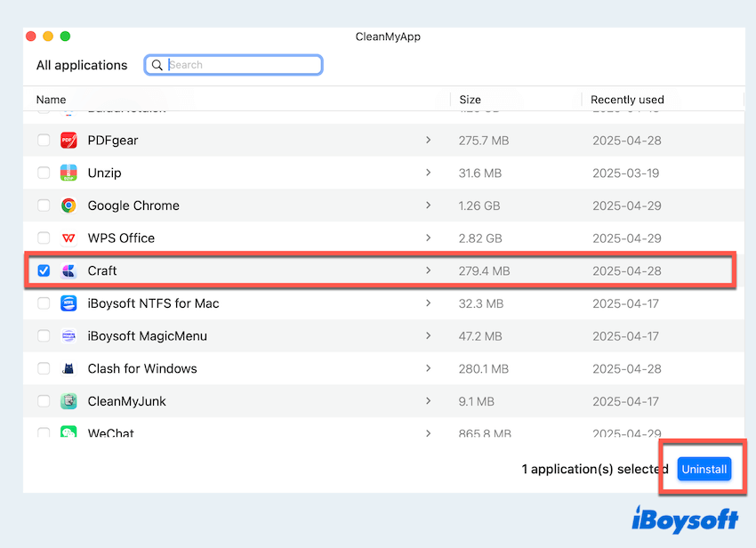Uncheck the Craft checkbox
756x548 pixels.
[44, 270]
